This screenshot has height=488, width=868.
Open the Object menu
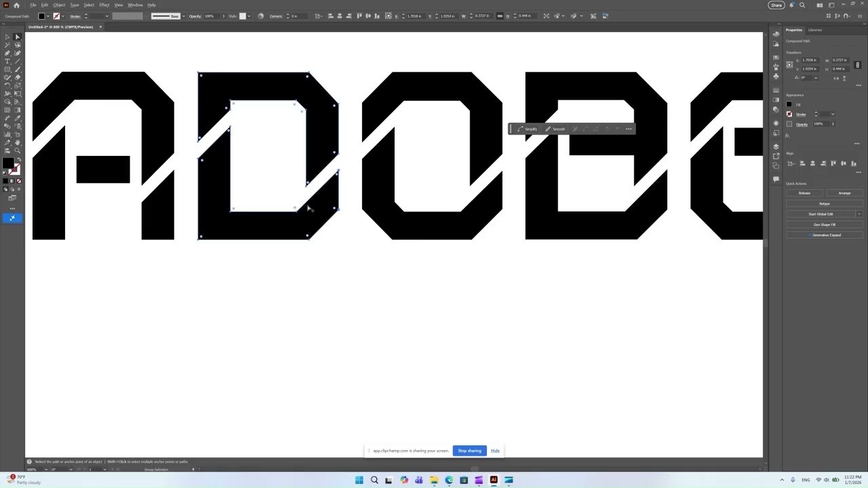pos(59,5)
